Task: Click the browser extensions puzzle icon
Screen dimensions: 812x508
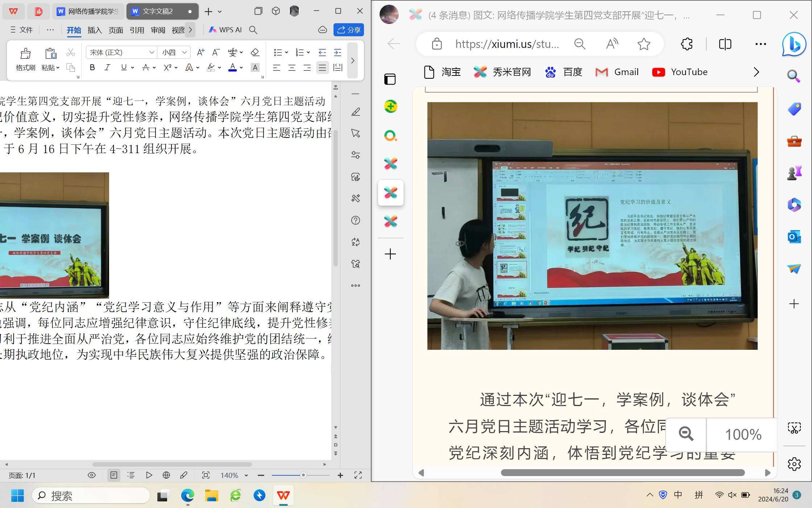Action: point(687,44)
